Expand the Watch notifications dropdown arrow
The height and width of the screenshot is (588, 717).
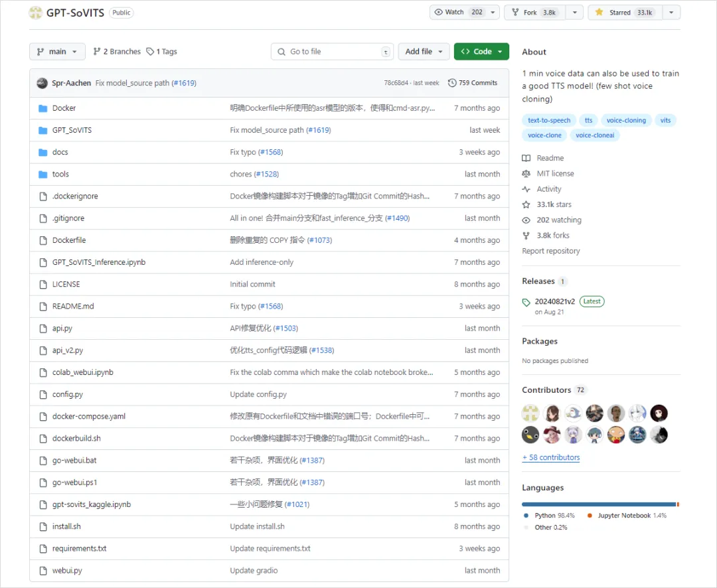click(493, 13)
